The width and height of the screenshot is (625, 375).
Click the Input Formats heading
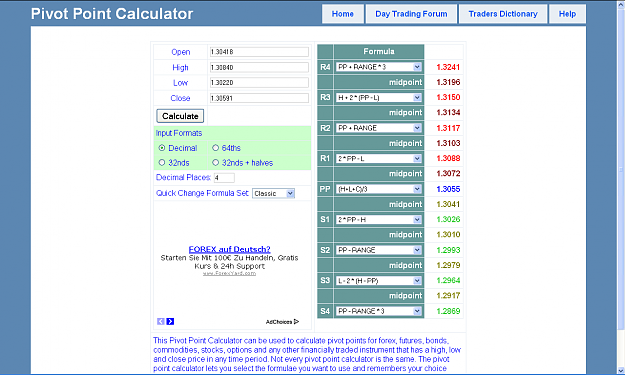[179, 133]
